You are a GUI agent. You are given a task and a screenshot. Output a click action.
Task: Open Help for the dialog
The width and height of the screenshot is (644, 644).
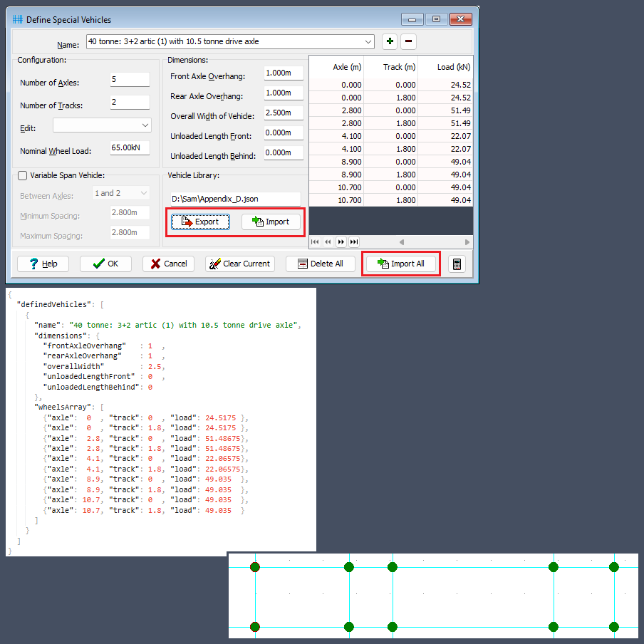(x=43, y=264)
